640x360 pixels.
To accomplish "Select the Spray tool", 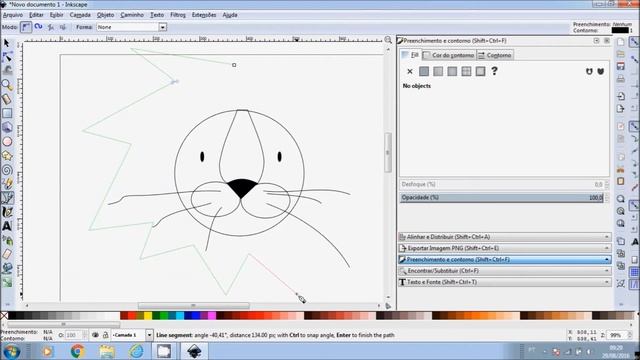I will click(x=7, y=240).
